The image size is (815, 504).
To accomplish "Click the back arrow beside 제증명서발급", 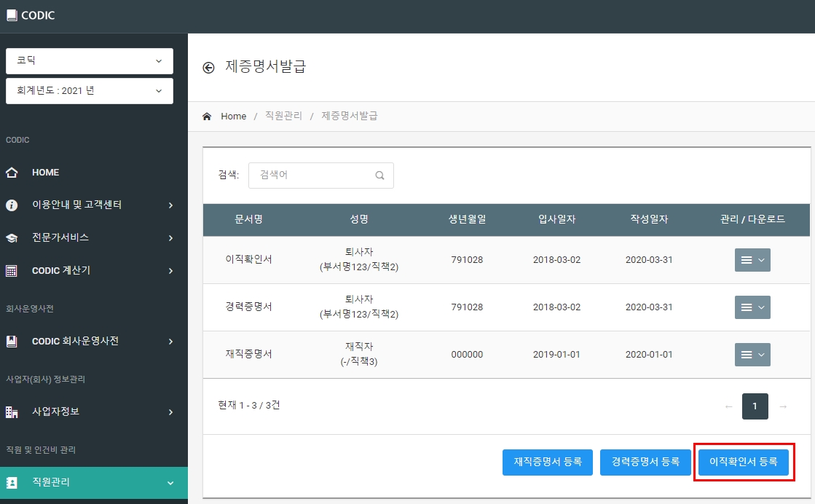I will (208, 68).
